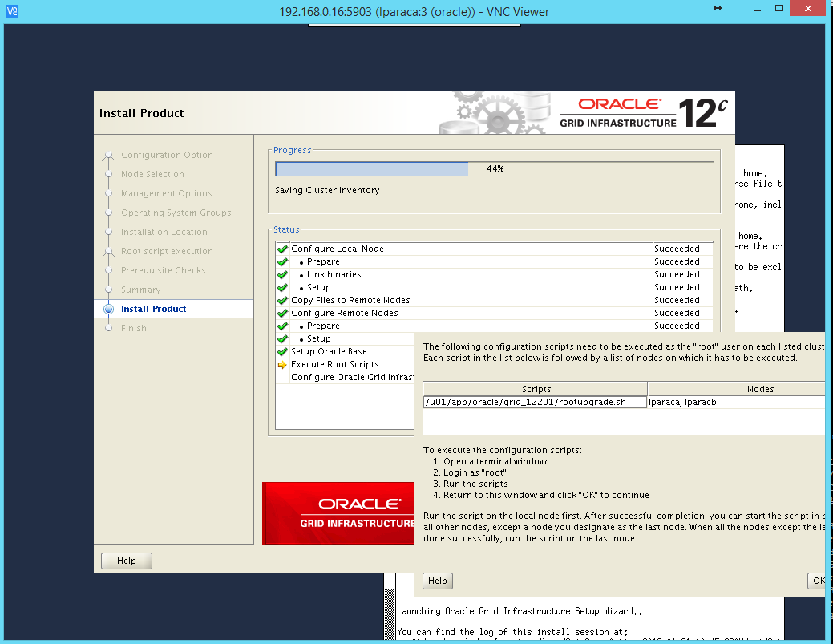Select the Summary step
833x644 pixels.
click(x=141, y=290)
